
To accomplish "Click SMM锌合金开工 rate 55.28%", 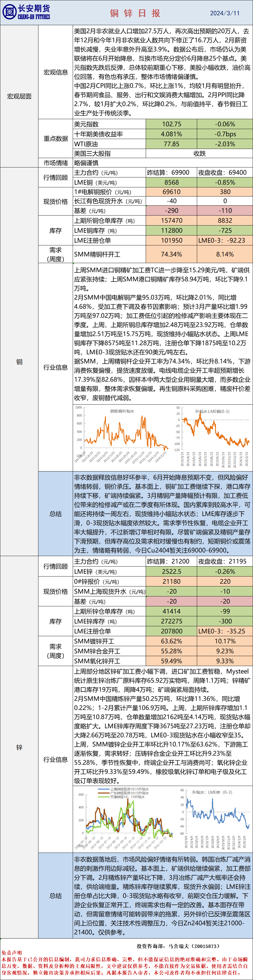I will pyautogui.click(x=172, y=651).
